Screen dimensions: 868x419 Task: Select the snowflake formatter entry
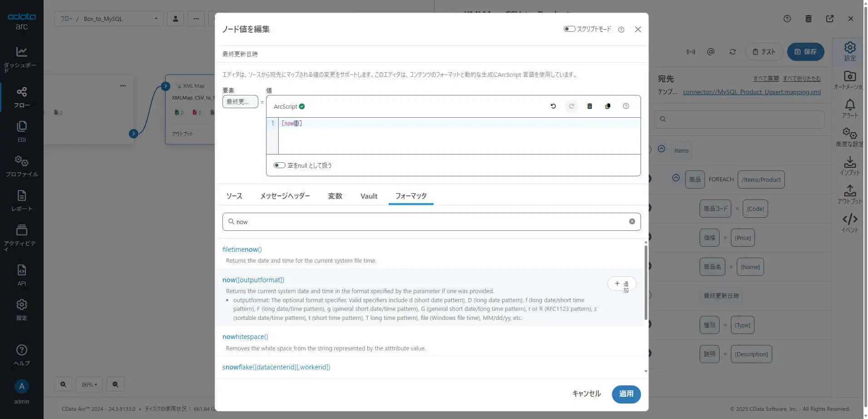pos(276,367)
